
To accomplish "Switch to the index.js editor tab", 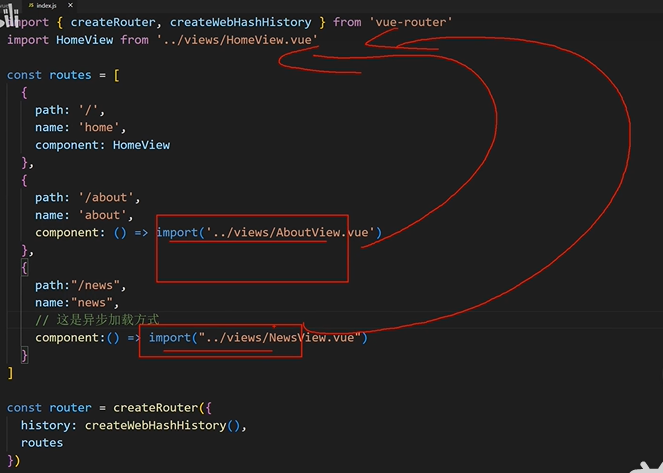I will click(x=44, y=5).
